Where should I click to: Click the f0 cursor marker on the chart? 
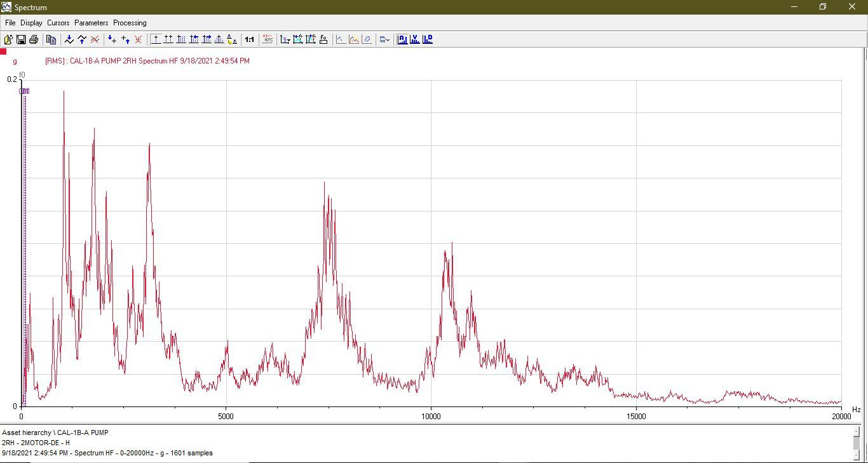pyautogui.click(x=22, y=75)
